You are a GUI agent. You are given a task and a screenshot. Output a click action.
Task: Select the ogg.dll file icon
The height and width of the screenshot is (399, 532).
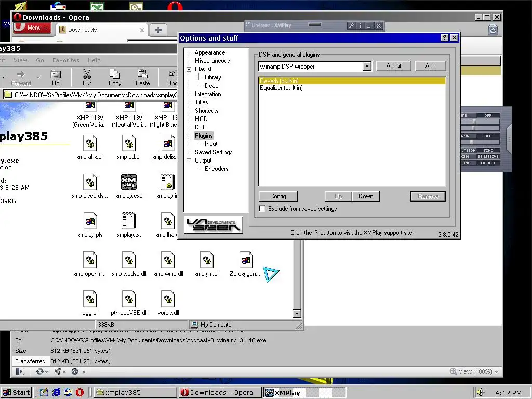pyautogui.click(x=90, y=299)
